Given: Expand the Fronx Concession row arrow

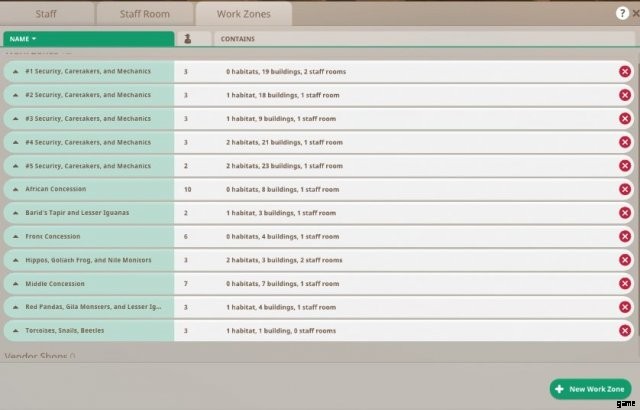Looking at the screenshot, I should tap(16, 237).
